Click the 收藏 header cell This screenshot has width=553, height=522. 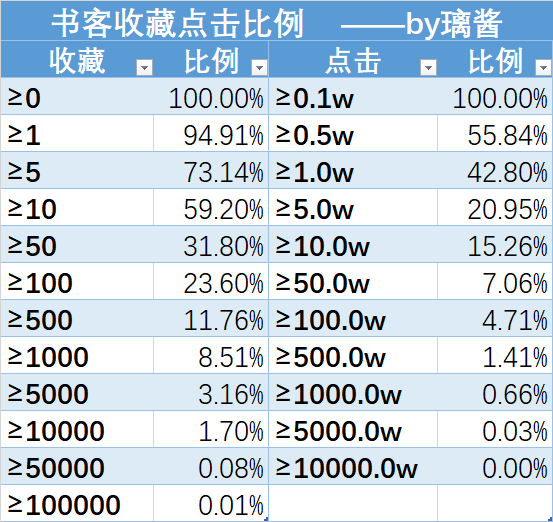point(77,59)
